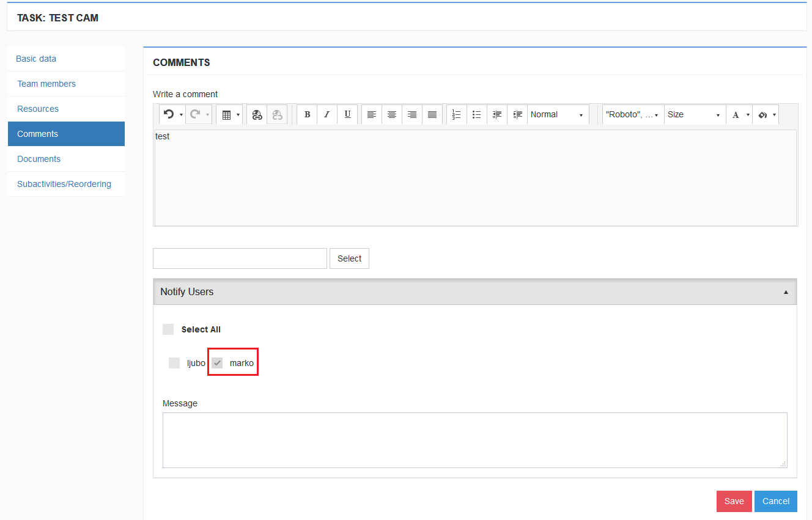Click into the Message text box
This screenshot has width=812, height=520.
474,440
